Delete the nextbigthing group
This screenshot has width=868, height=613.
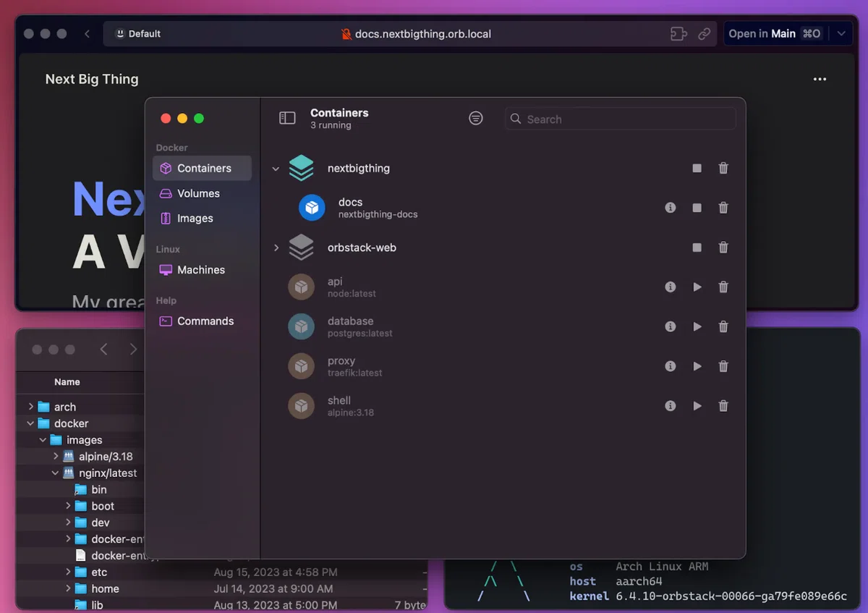(723, 168)
